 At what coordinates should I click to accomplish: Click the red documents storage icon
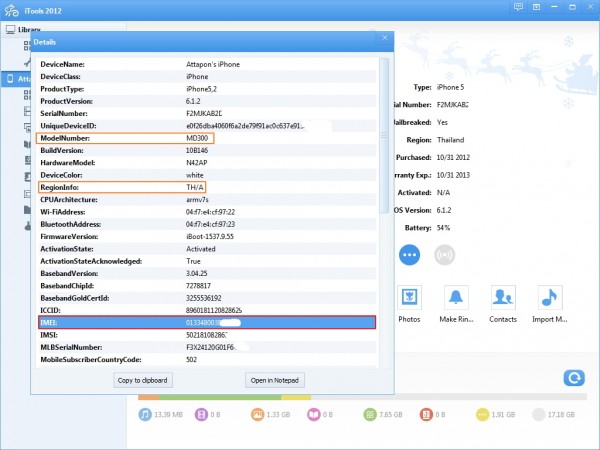426,414
